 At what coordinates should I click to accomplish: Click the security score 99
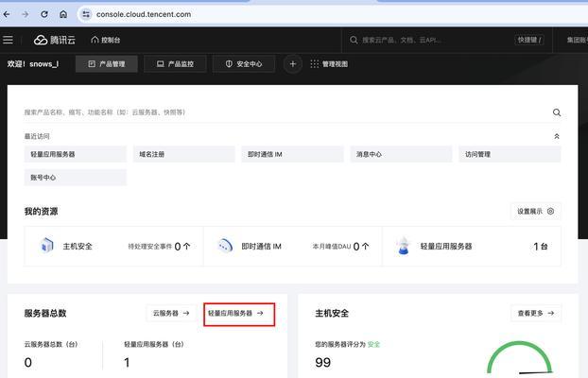323,362
